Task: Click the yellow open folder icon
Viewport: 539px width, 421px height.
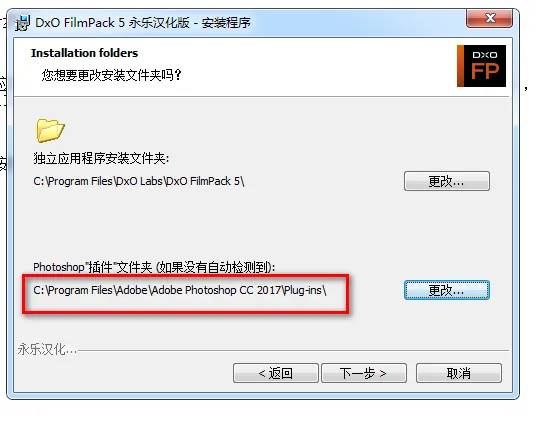Action: click(50, 131)
